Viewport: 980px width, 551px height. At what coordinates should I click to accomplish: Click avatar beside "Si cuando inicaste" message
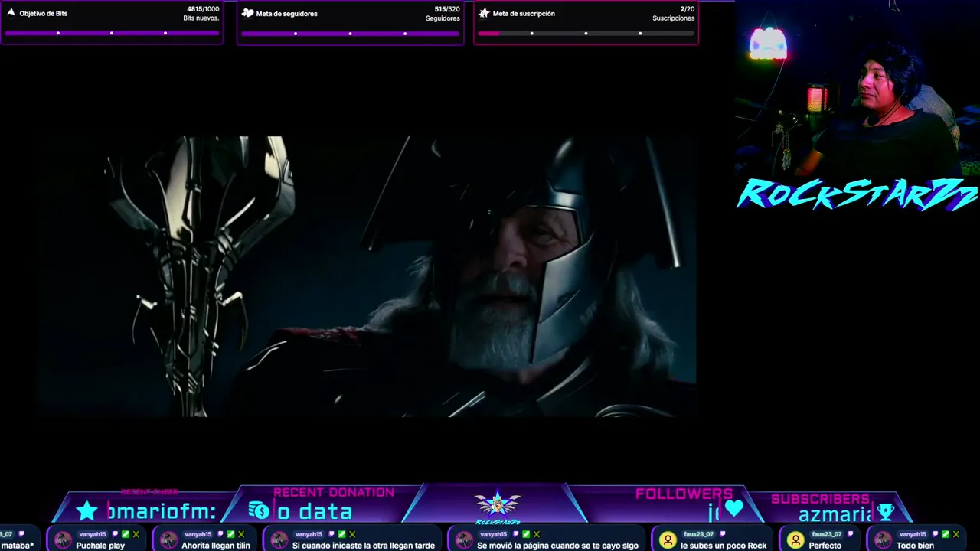[279, 540]
